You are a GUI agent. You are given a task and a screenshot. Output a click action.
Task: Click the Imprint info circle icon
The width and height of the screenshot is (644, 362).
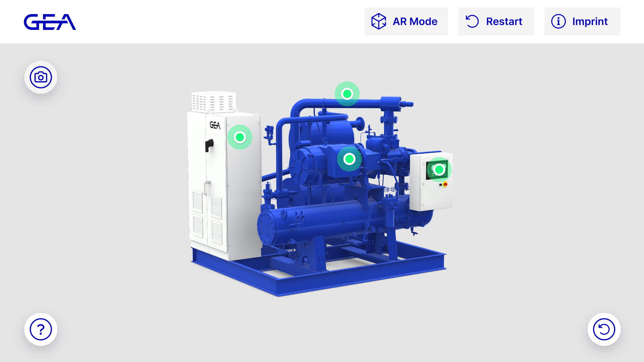click(558, 21)
